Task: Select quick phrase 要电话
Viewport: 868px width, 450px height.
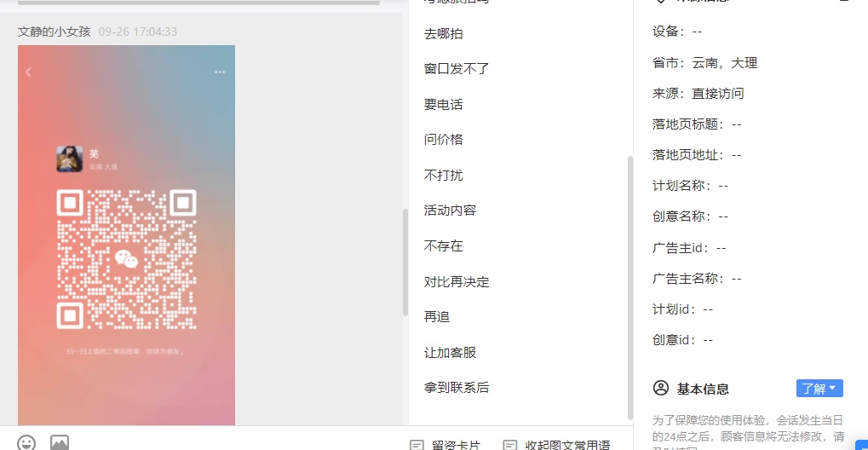Action: click(444, 104)
